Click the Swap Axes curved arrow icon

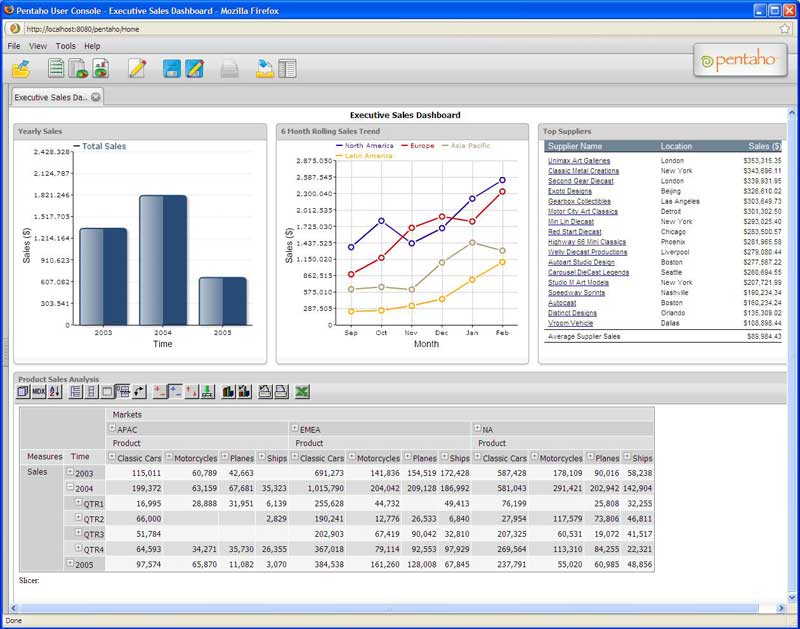click(x=139, y=392)
